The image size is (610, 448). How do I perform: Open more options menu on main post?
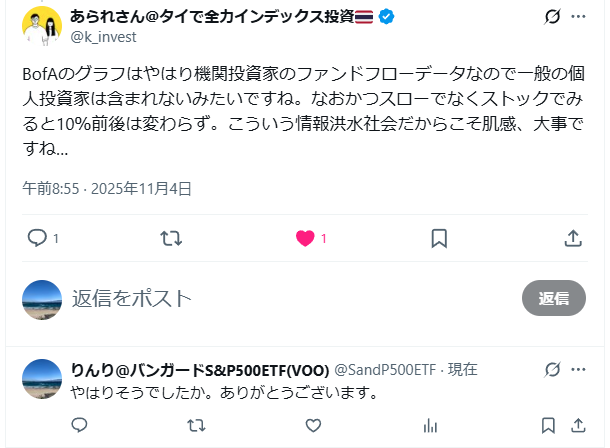(x=578, y=16)
